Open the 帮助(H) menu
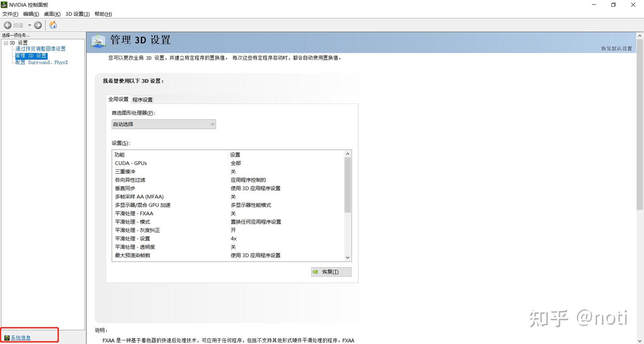The height and width of the screenshot is (344, 644). click(103, 14)
